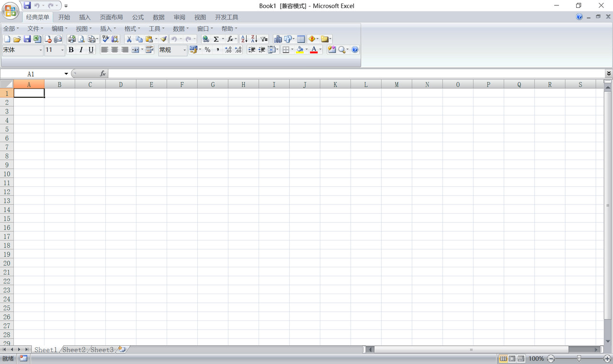
Task: Toggle Underline formatting
Action: click(x=91, y=50)
